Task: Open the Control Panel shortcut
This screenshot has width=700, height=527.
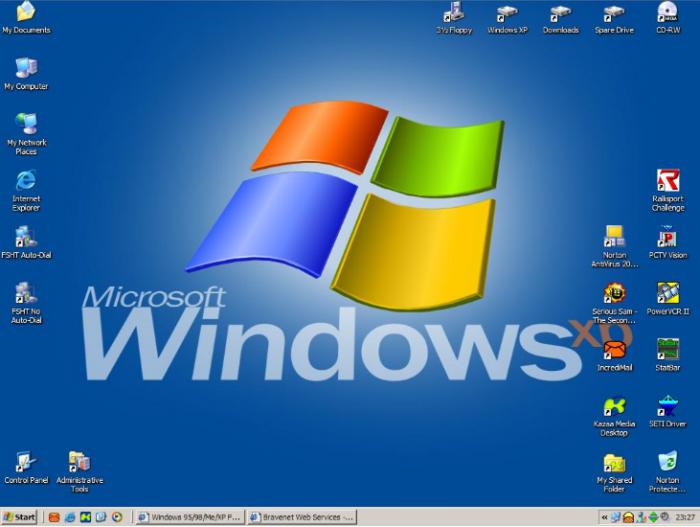Action: [x=26, y=468]
